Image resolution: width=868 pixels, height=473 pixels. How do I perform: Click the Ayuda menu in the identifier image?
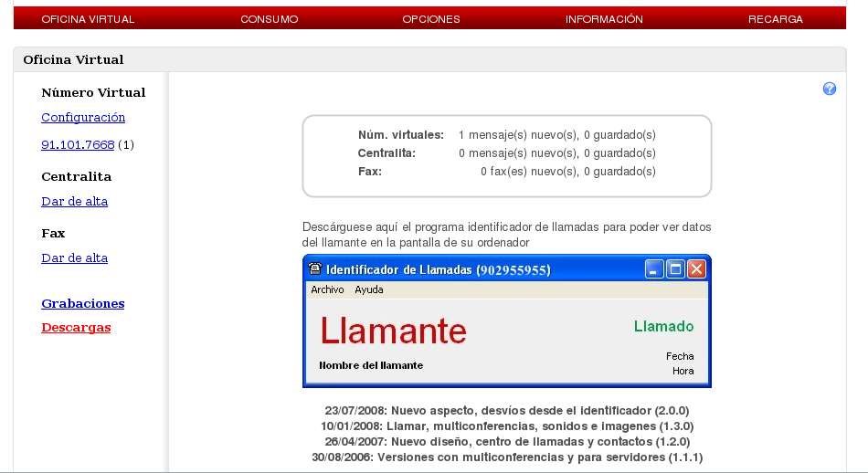click(369, 290)
